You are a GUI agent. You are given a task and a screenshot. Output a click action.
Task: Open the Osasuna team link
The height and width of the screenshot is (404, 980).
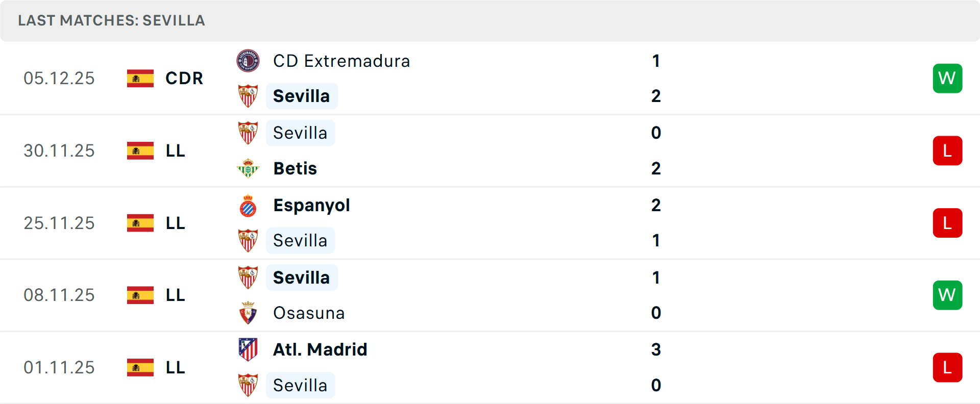pos(309,313)
